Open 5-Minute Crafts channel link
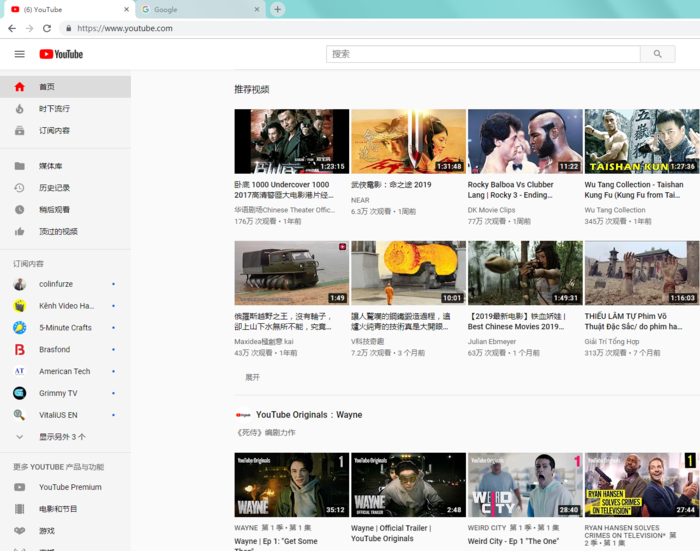 [x=65, y=328]
